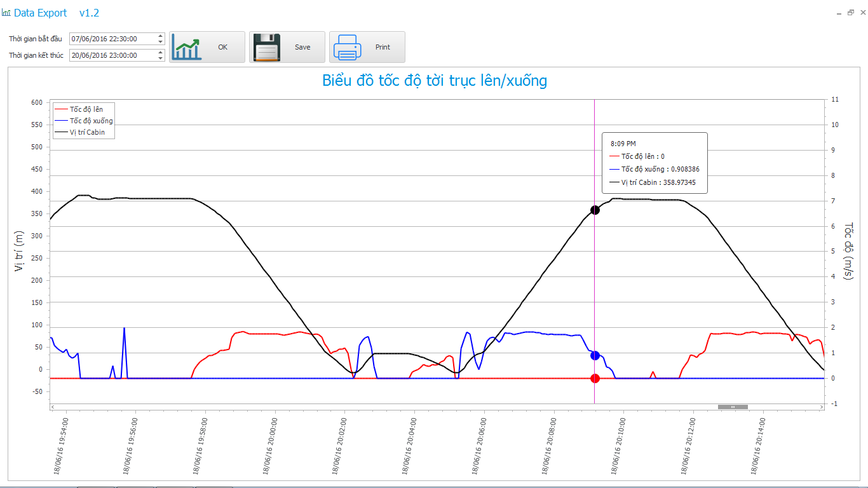Click the floppy disk Save icon

coord(266,47)
